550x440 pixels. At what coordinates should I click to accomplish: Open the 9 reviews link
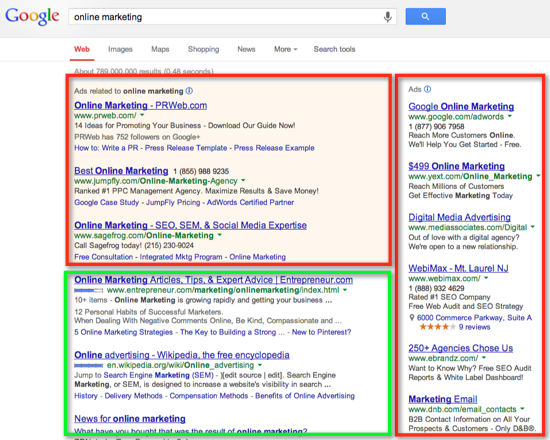point(474,327)
